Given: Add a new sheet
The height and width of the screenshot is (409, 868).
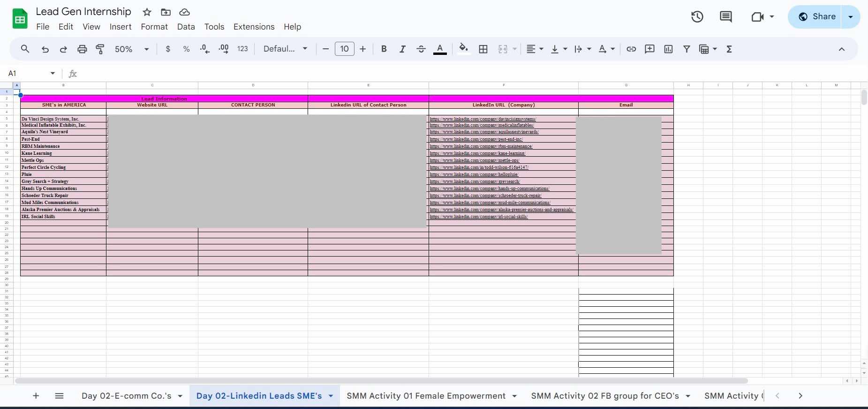Looking at the screenshot, I should coord(36,396).
